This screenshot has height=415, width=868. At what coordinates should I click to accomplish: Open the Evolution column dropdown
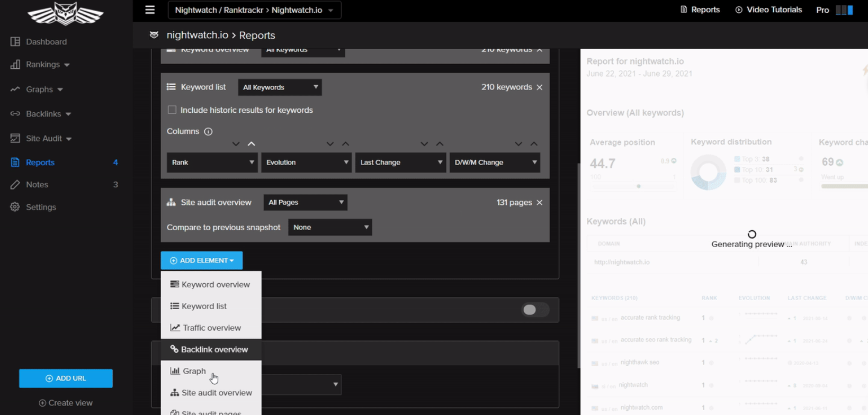(x=306, y=163)
